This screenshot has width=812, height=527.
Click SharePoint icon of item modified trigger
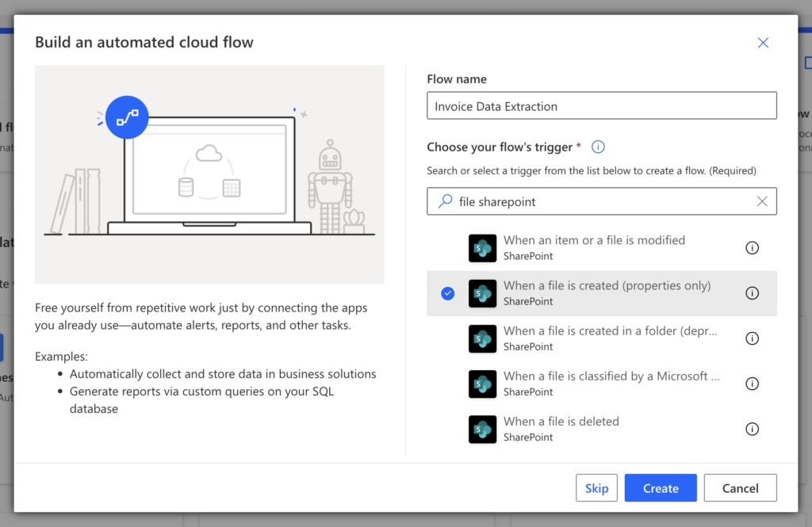pos(482,248)
